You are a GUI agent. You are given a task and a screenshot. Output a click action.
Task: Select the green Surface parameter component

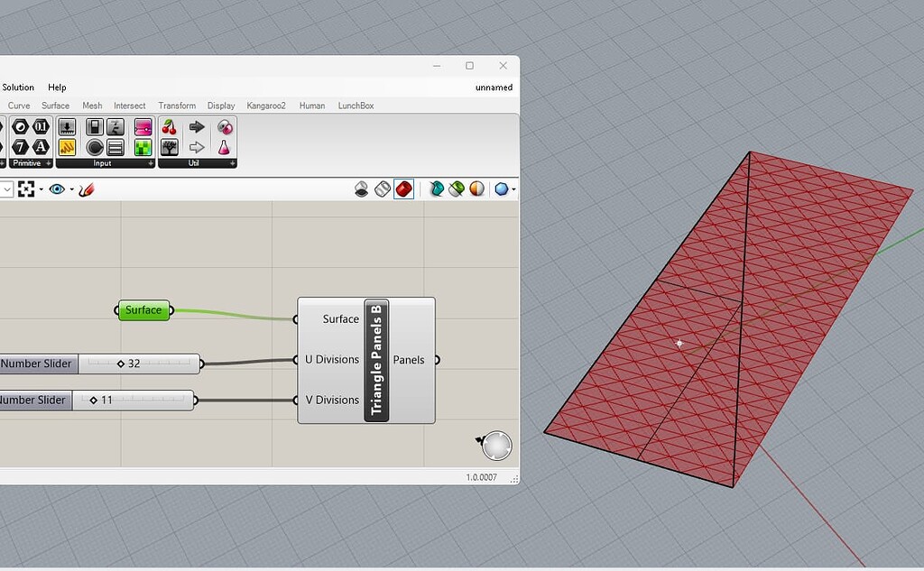[x=143, y=309]
